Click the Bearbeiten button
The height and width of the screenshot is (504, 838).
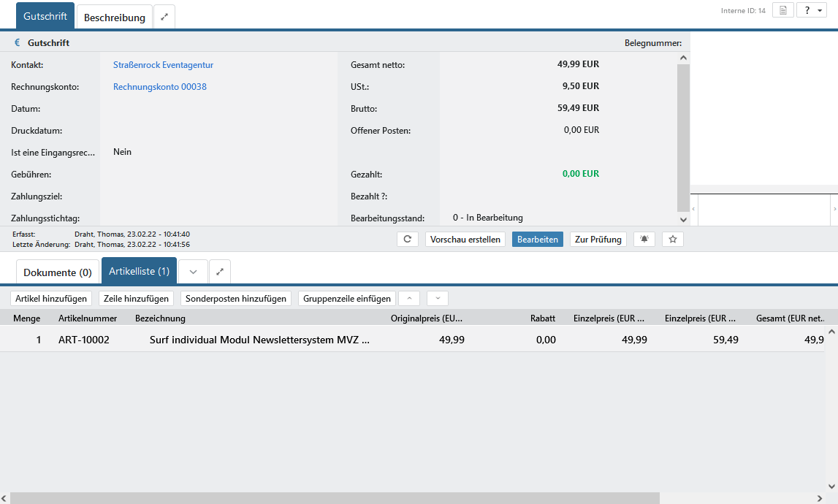[537, 240]
